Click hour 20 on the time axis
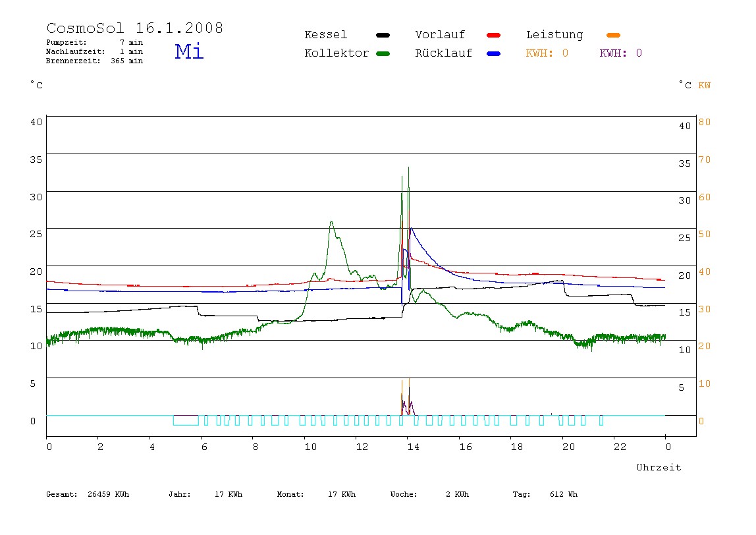This screenshot has height=535, width=756. pos(568,447)
